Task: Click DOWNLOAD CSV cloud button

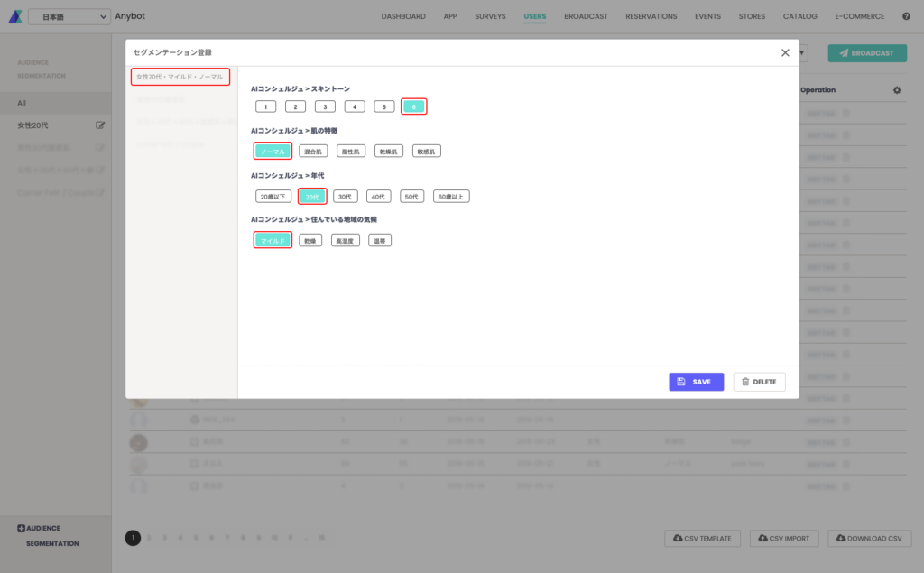Action: (869, 538)
